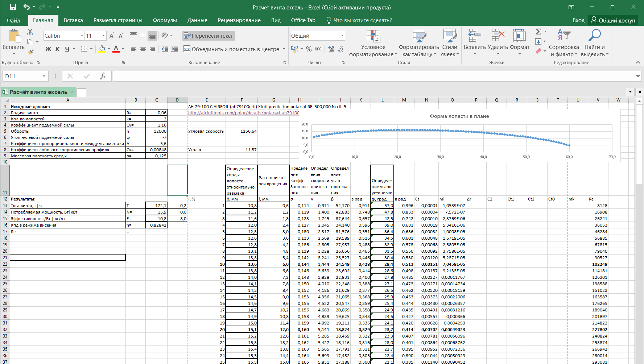Decrease the font size

(x=121, y=36)
